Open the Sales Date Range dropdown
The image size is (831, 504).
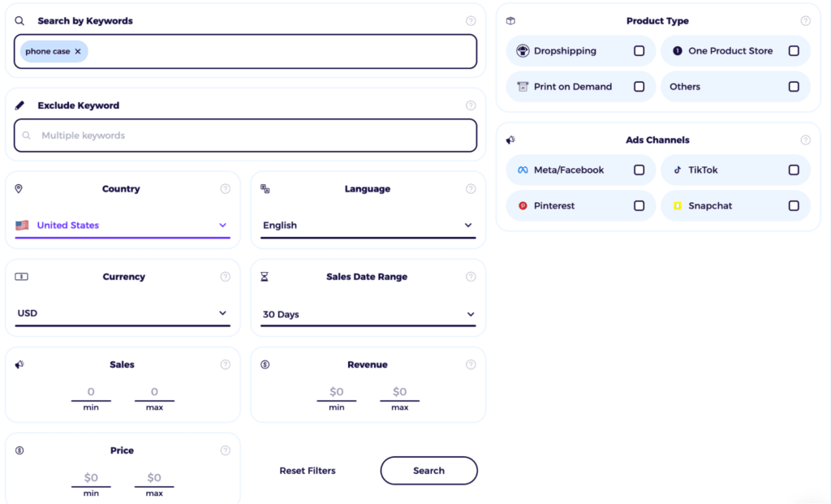[x=469, y=313]
